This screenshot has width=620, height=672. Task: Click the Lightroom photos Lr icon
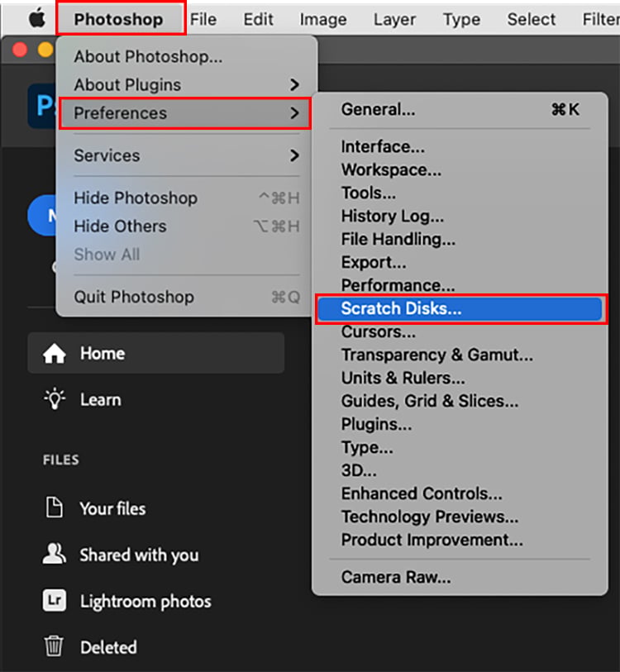click(54, 600)
